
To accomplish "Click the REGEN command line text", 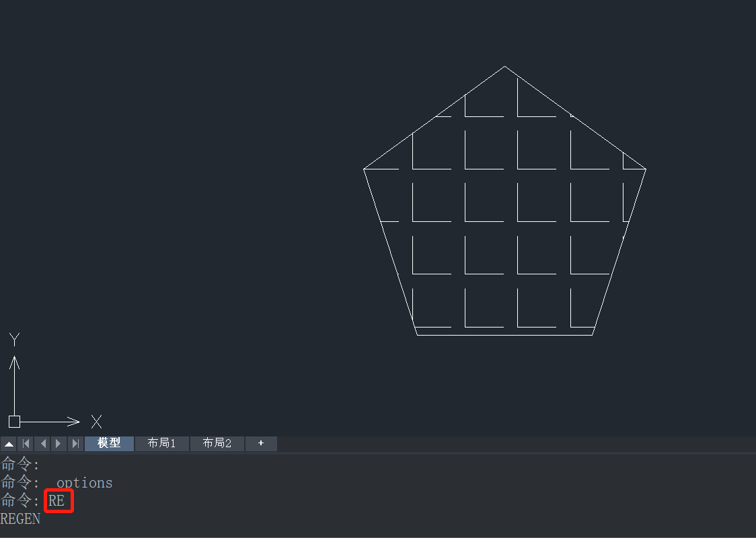I will coord(20,519).
